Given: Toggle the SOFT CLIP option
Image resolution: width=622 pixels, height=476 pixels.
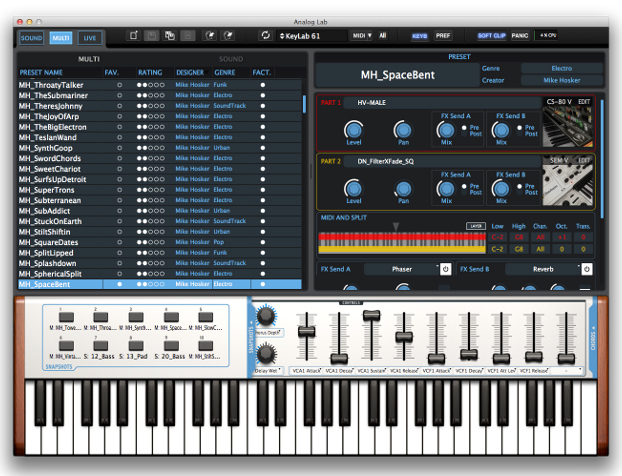Looking at the screenshot, I should pyautogui.click(x=490, y=35).
